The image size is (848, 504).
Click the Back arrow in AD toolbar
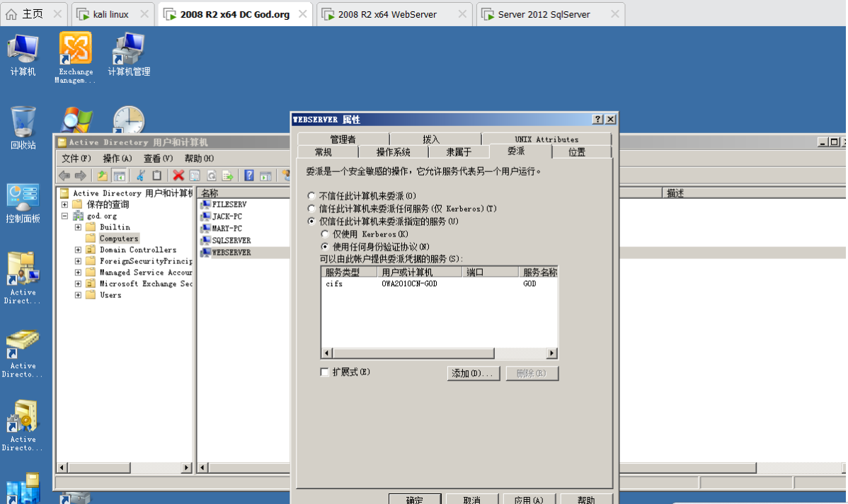(x=64, y=176)
